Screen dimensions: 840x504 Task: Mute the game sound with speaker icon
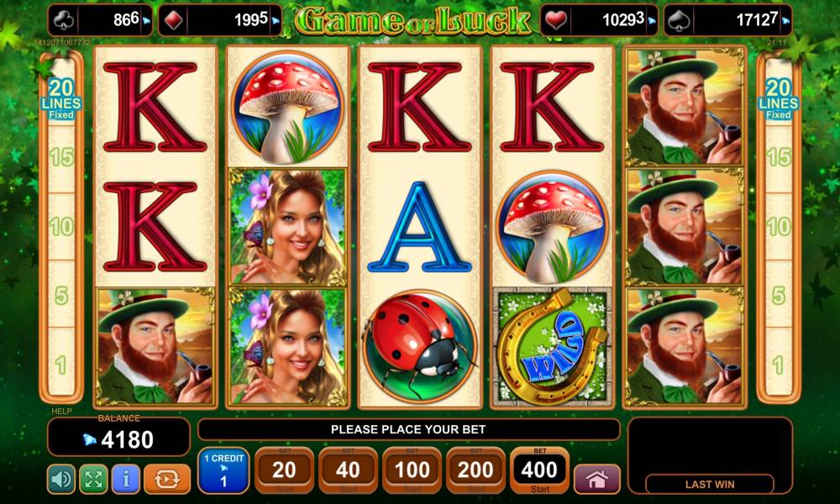coord(61,479)
